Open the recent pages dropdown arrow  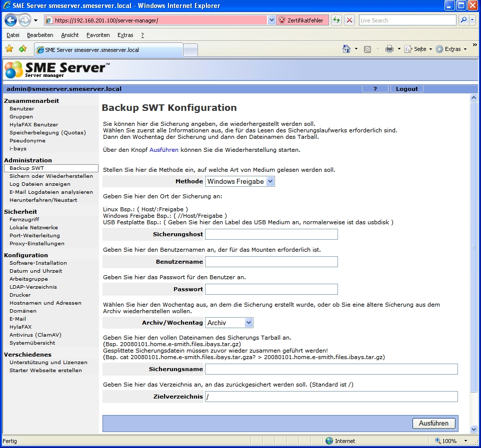tap(35, 20)
